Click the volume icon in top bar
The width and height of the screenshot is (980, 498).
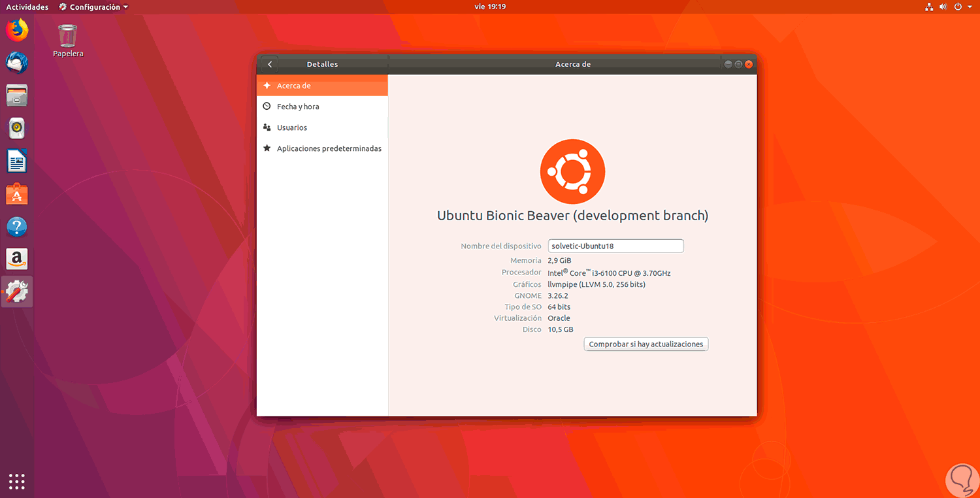click(x=943, y=7)
